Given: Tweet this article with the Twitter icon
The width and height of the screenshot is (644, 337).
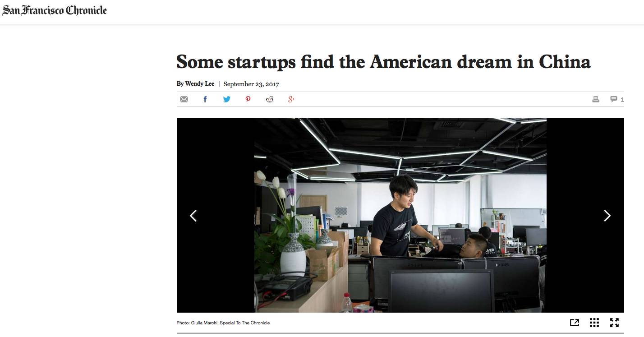Looking at the screenshot, I should (226, 99).
